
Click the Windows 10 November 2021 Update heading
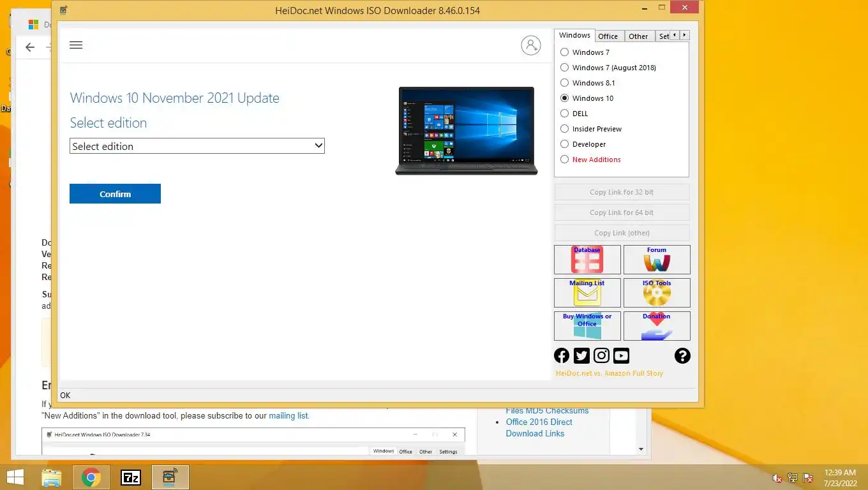[x=174, y=98]
